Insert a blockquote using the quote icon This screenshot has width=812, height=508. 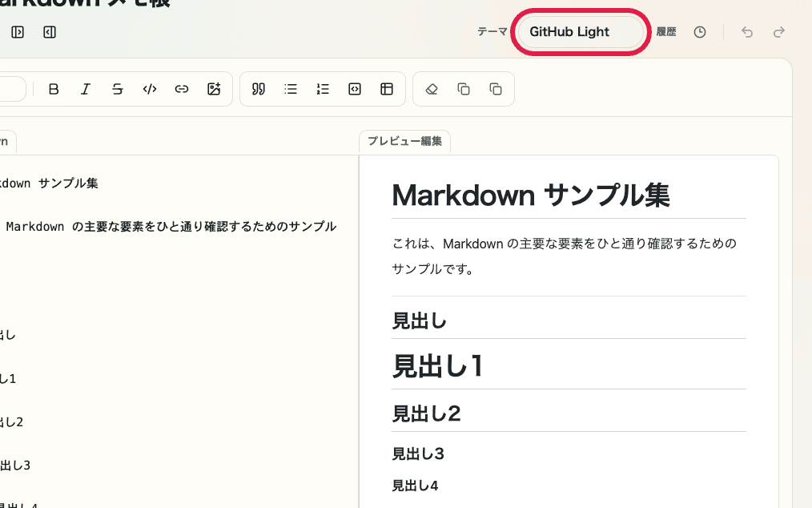[x=258, y=89]
